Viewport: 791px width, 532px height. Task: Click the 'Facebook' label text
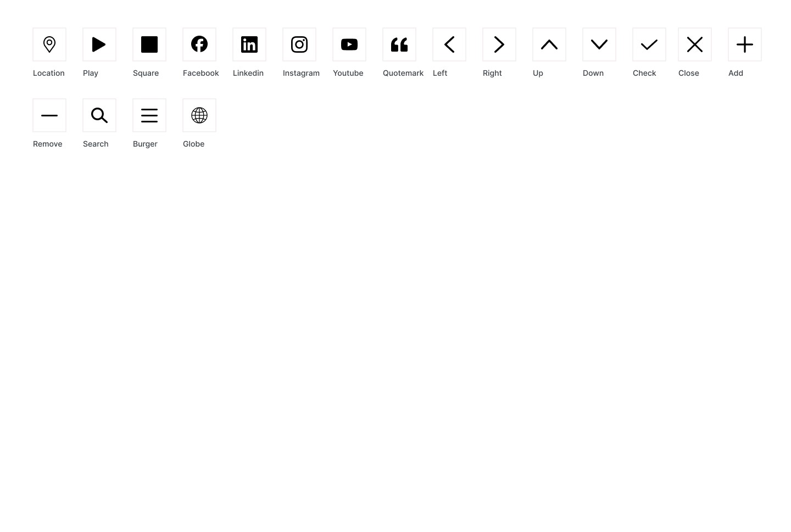[x=201, y=73]
